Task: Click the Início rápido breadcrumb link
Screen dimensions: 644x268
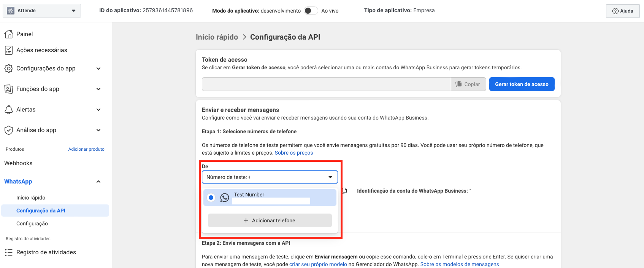Action: pyautogui.click(x=217, y=37)
